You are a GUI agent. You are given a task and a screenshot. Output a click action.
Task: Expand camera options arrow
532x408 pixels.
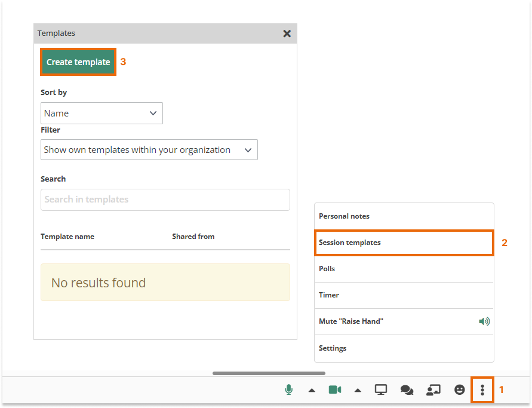[x=358, y=390]
